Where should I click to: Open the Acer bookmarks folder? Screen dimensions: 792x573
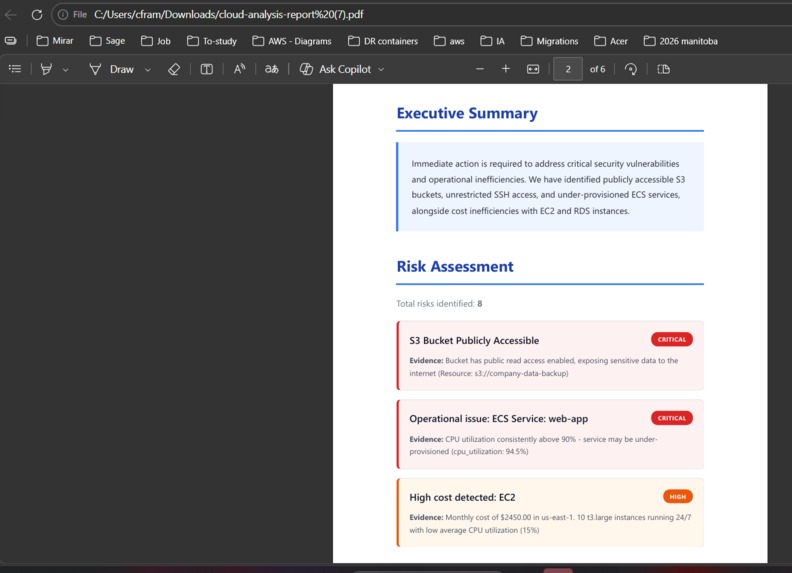pos(611,41)
